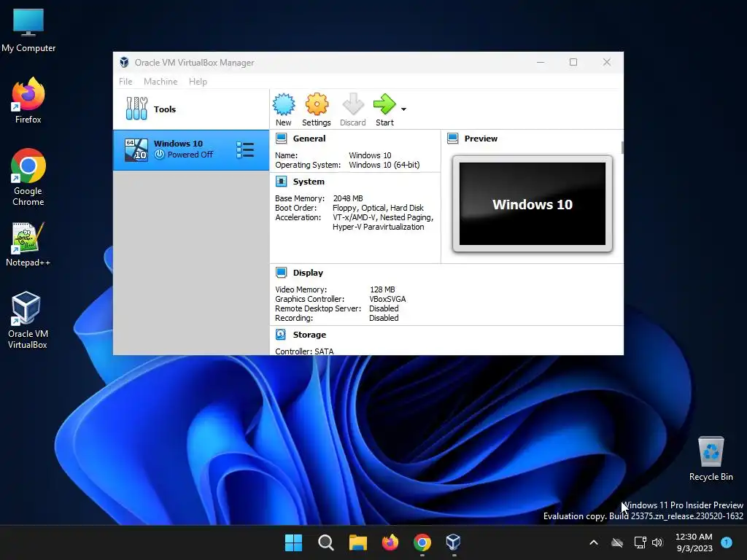Click the Display section screen icon
Screen dimensions: 747x560
coord(281,273)
